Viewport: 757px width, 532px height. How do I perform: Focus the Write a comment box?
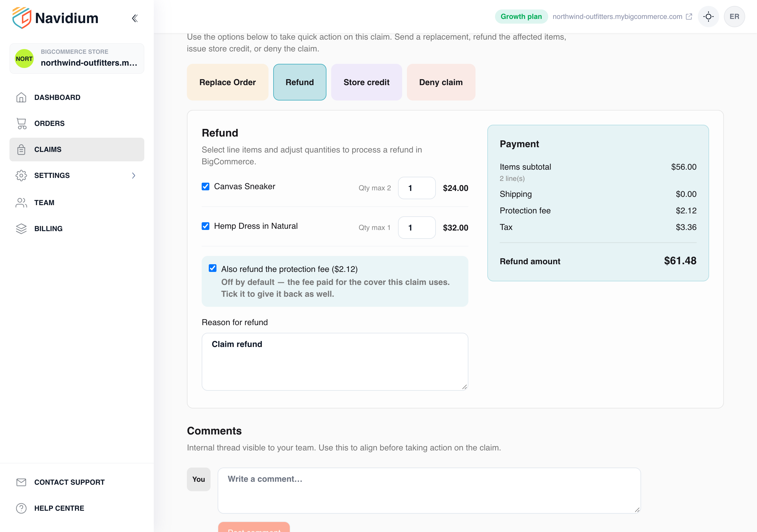pyautogui.click(x=429, y=490)
